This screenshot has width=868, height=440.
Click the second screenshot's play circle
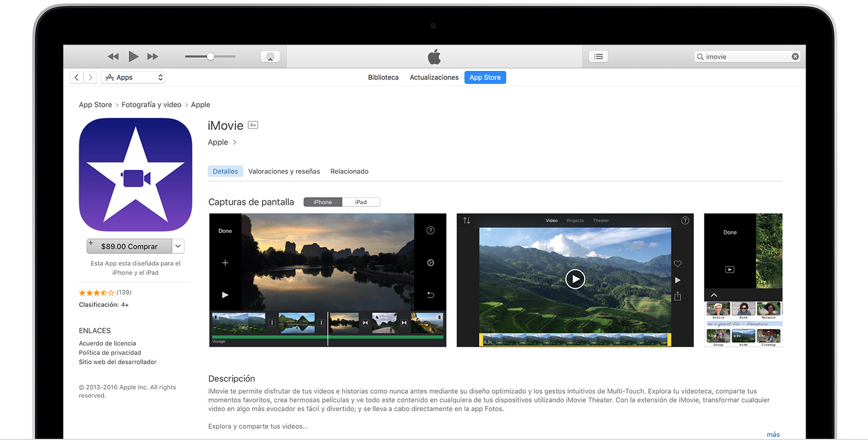click(x=575, y=278)
